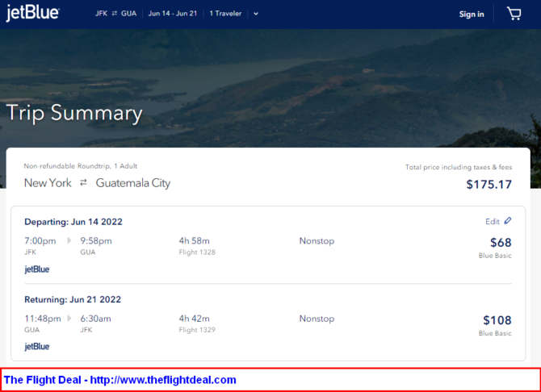Image resolution: width=541 pixels, height=392 pixels.
Task: Click the JFK origin in the header
Action: pos(102,14)
